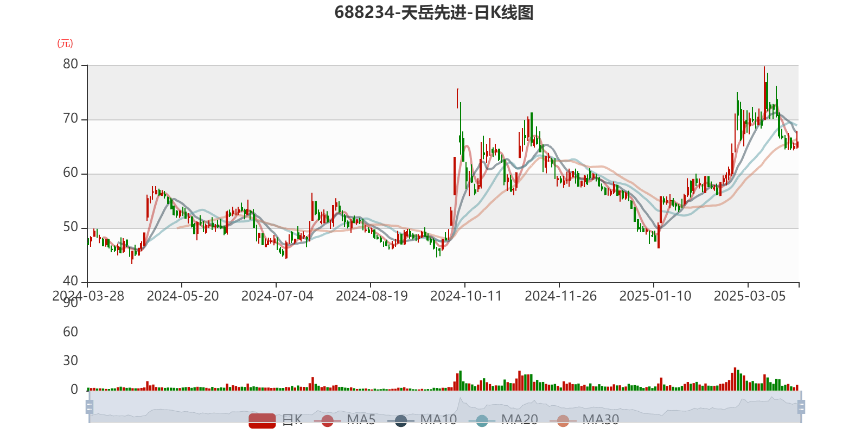868x434 pixels.
Task: Click the (元) unit label
Action: pyautogui.click(x=65, y=43)
